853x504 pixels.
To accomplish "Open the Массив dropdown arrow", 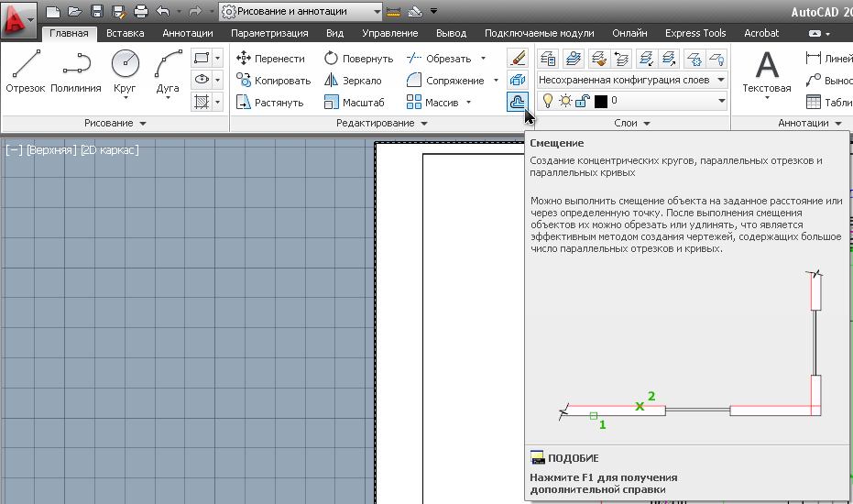I will point(468,103).
